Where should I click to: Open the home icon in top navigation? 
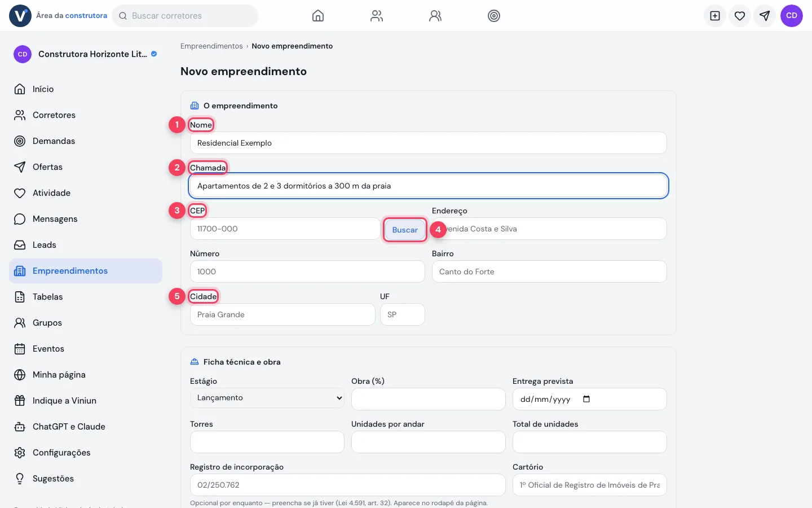(318, 16)
